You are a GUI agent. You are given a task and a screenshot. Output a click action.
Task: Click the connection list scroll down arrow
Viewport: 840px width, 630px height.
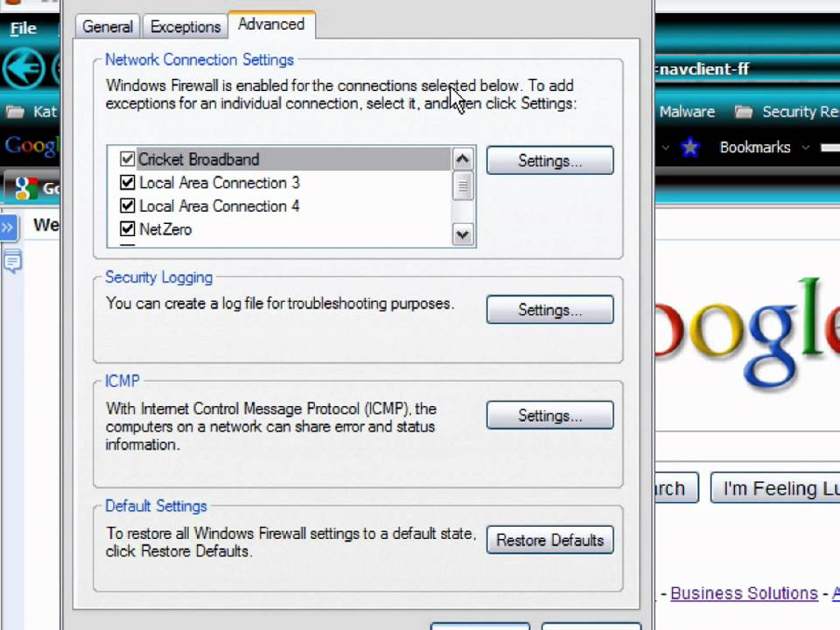[463, 234]
